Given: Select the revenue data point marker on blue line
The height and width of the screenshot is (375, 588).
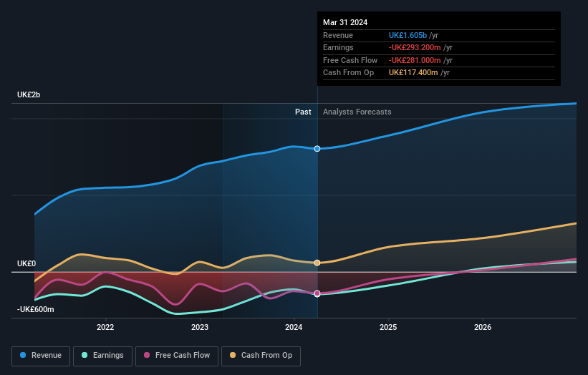Looking at the screenshot, I should (317, 149).
